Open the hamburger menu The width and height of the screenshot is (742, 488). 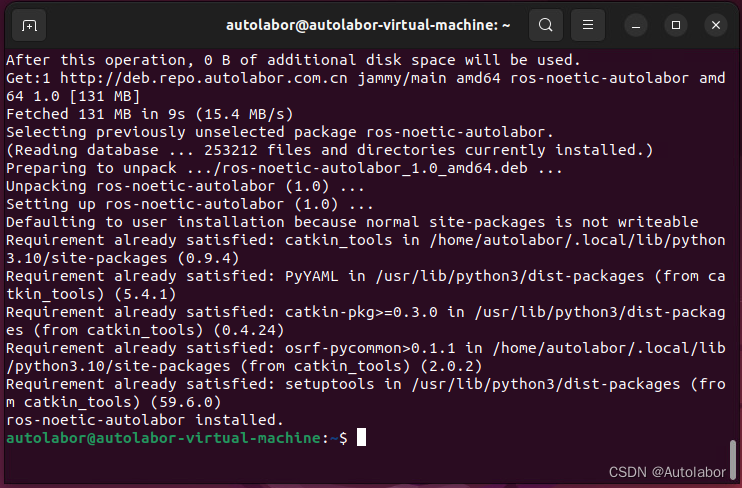(588, 25)
